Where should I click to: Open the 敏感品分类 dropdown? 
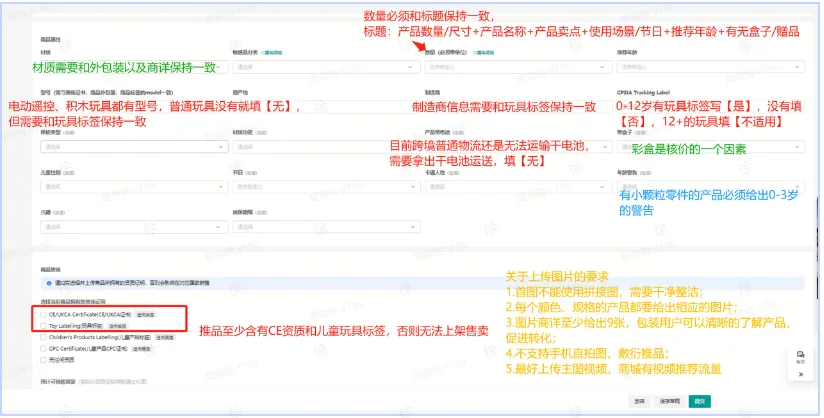click(x=326, y=67)
